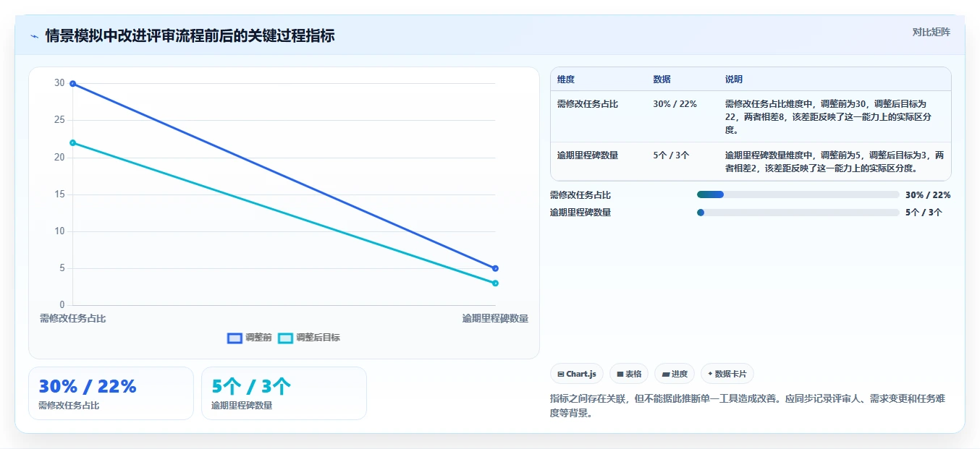Image resolution: width=980 pixels, height=449 pixels.
Task: Click the teal 调整后目标 legend color box
Action: pyautogui.click(x=285, y=338)
